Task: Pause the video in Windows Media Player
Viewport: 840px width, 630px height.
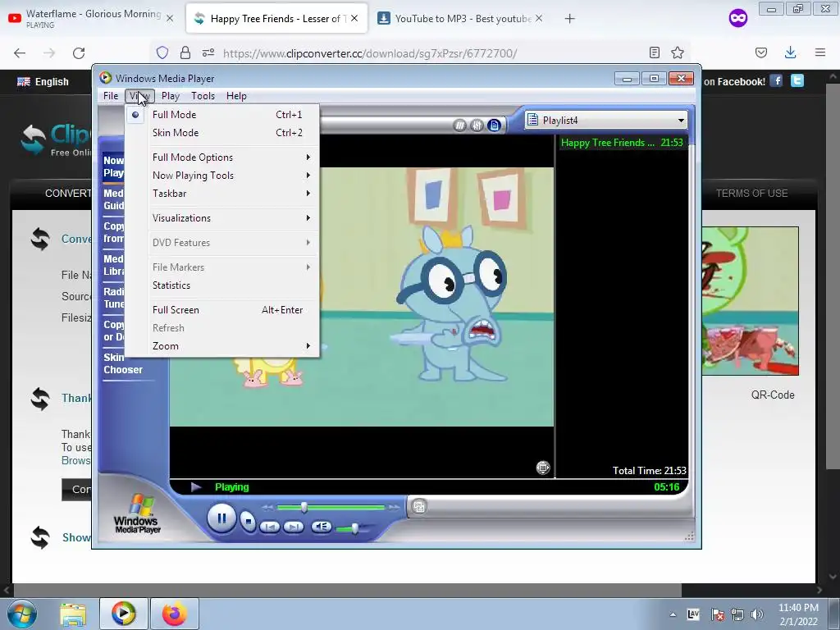Action: (x=221, y=518)
